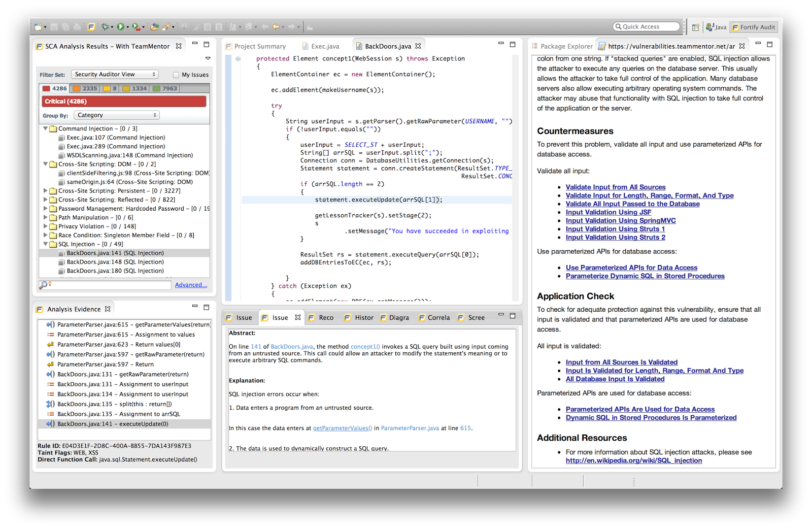
Task: Switch to the Fortify Audit perspective
Action: (754, 27)
